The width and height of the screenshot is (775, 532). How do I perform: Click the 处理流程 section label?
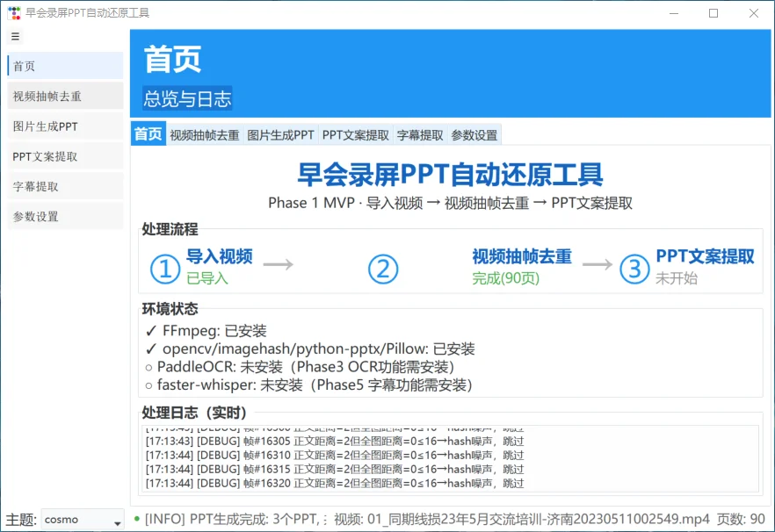click(x=170, y=229)
